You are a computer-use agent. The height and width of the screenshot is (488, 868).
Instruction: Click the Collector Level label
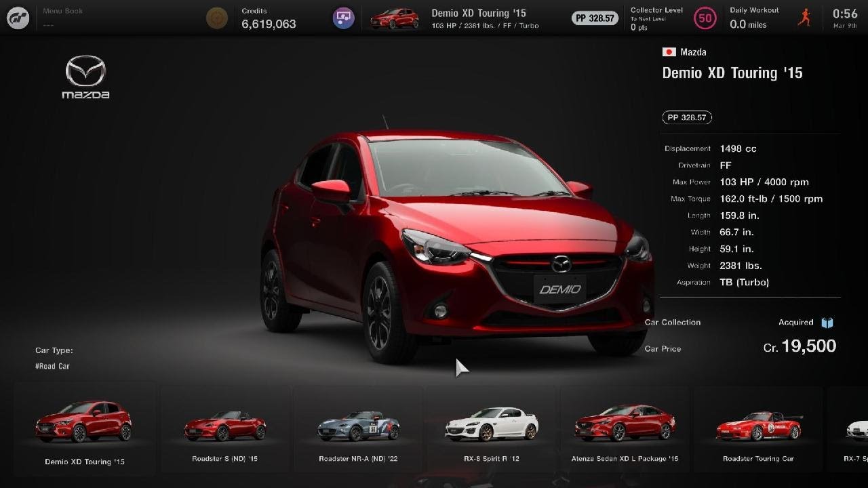[657, 10]
